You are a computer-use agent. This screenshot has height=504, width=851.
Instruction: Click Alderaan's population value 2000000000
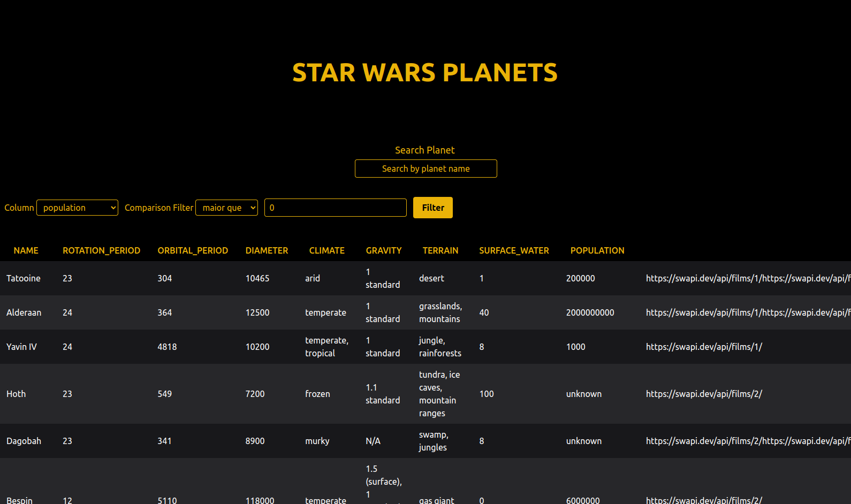[590, 312]
